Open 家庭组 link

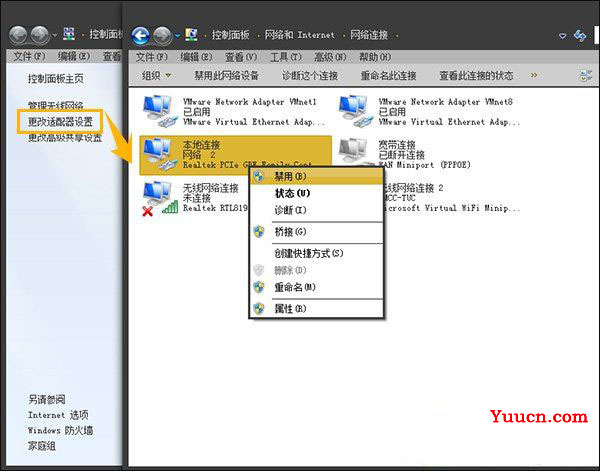click(42, 446)
